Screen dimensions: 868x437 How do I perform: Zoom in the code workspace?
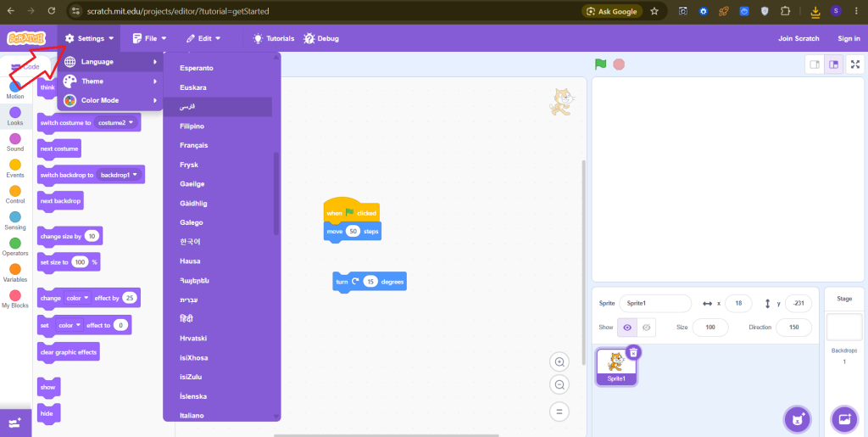point(559,362)
